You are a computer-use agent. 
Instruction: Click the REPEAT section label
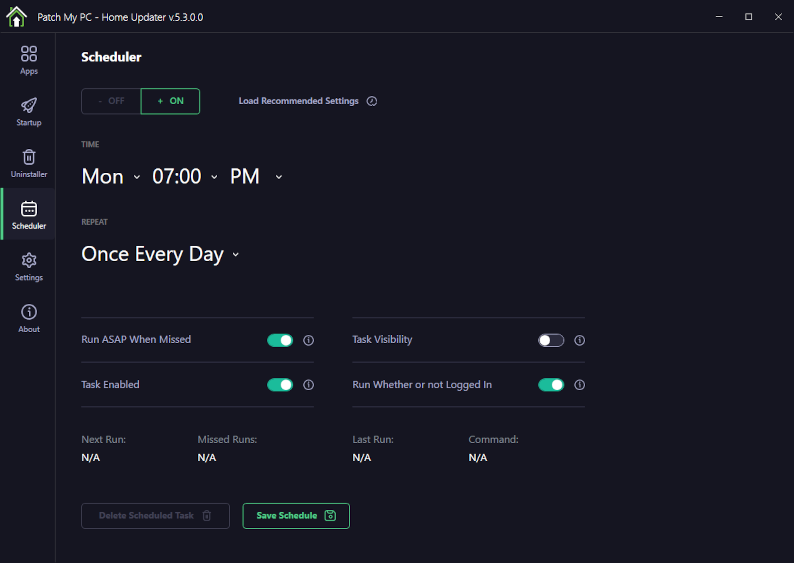[x=94, y=222]
